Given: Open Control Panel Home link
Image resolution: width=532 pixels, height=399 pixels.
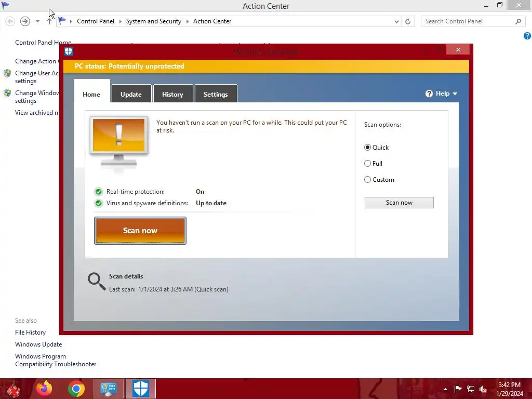Looking at the screenshot, I should (43, 43).
